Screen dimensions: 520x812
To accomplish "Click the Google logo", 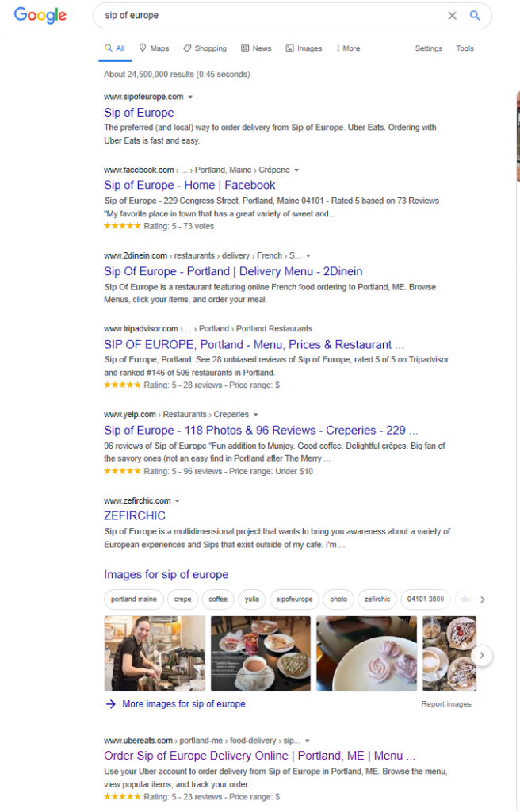I will pyautogui.click(x=40, y=15).
